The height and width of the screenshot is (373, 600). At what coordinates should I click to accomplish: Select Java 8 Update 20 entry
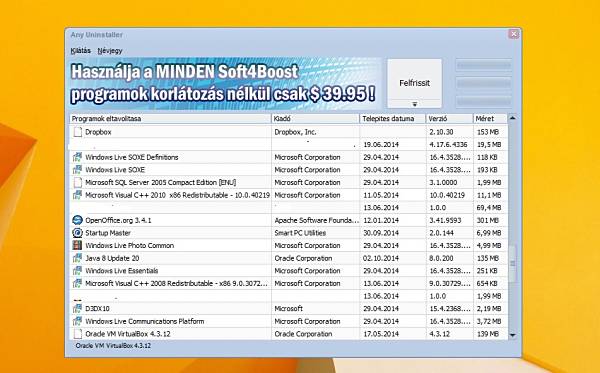pos(112,258)
